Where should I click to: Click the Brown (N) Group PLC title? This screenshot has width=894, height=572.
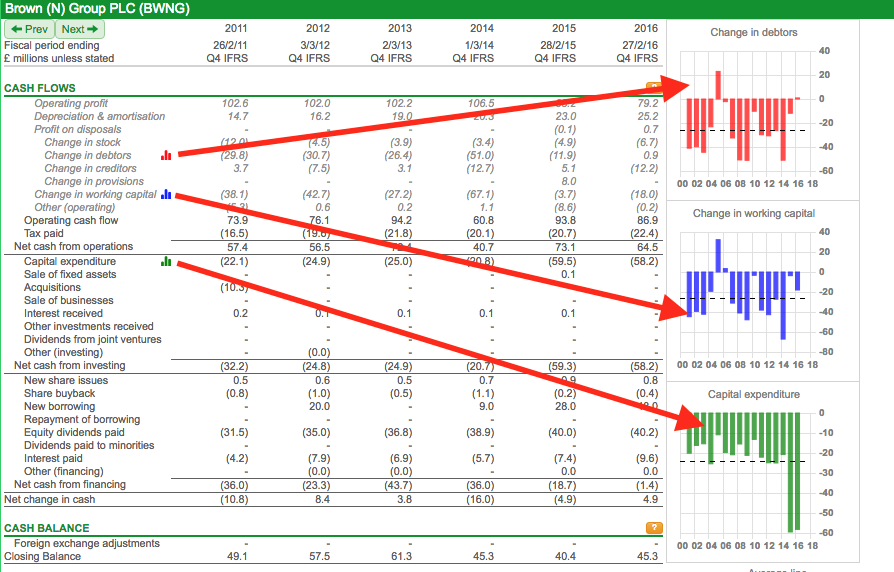click(97, 9)
